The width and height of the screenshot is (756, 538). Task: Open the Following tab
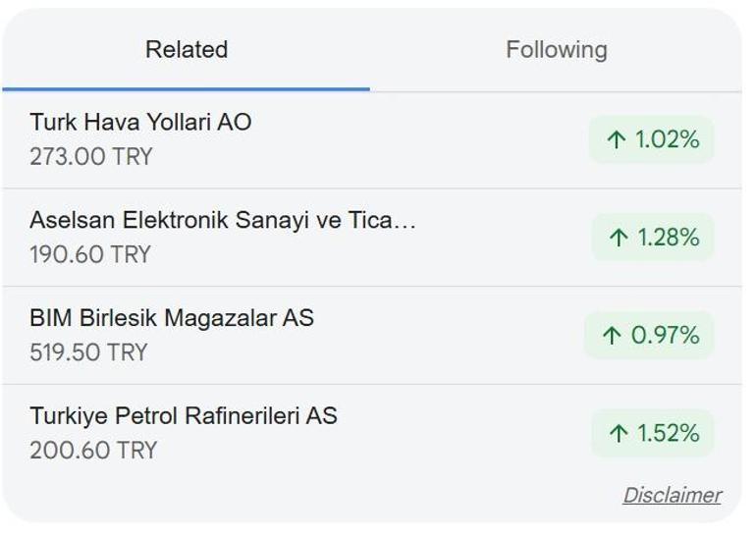point(556,50)
